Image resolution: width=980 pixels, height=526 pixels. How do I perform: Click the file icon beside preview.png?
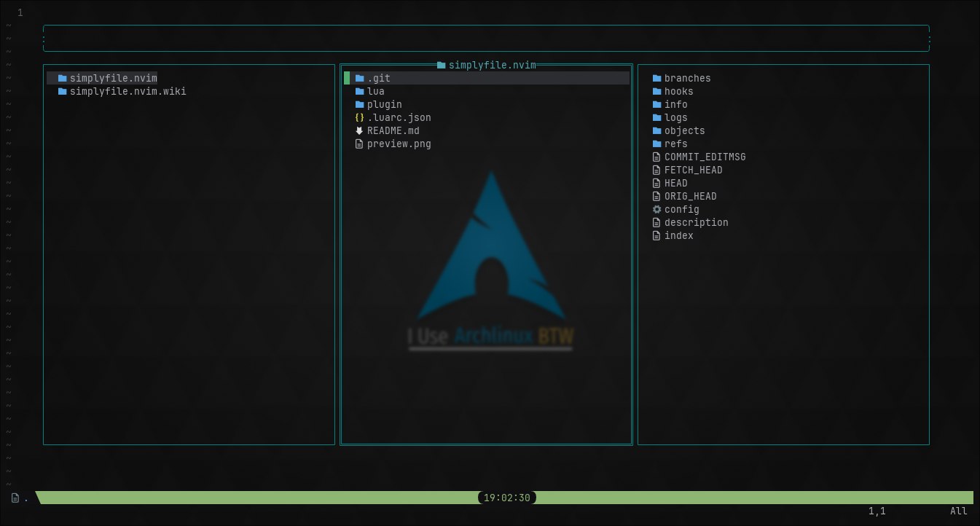point(359,144)
